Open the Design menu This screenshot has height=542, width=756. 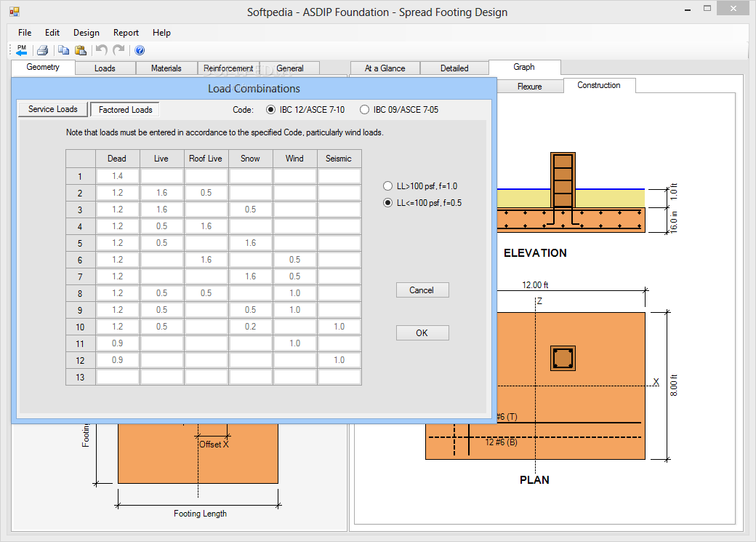tap(87, 32)
